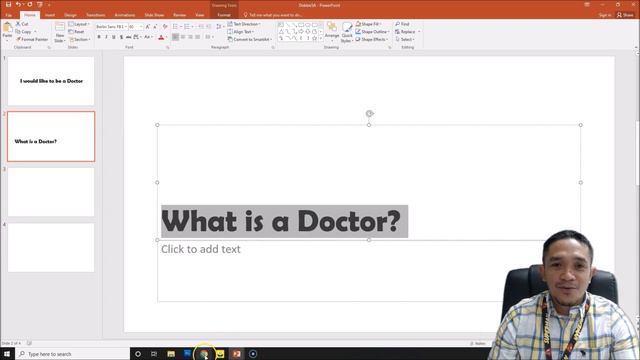Open the font size dropdown
Screen dimensions: 640x360
tap(141, 27)
